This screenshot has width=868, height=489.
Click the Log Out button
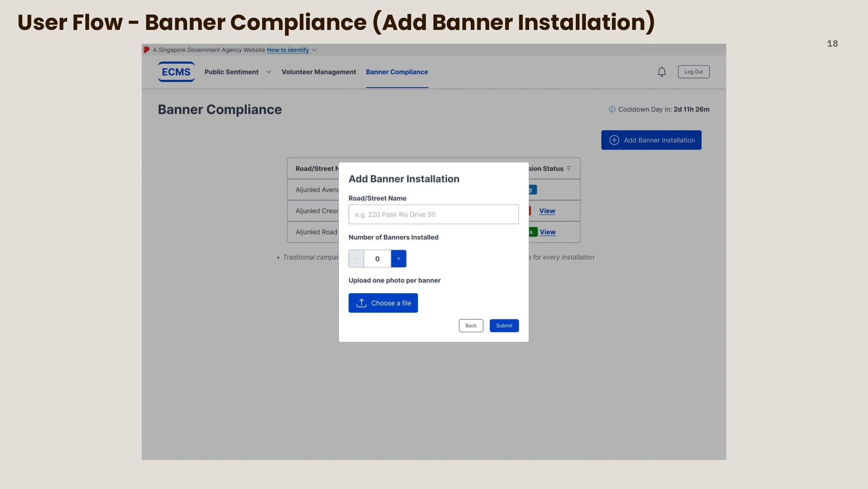694,72
